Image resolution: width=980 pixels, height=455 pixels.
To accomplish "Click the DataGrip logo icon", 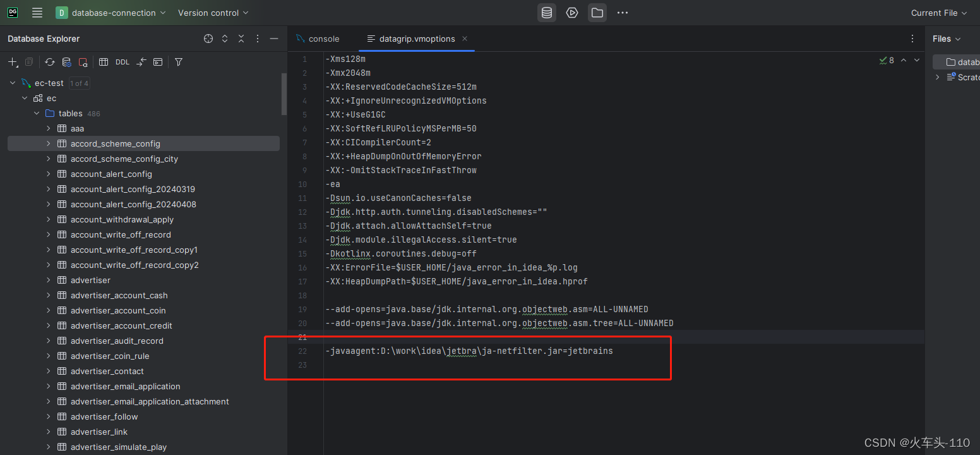I will 13,13.
